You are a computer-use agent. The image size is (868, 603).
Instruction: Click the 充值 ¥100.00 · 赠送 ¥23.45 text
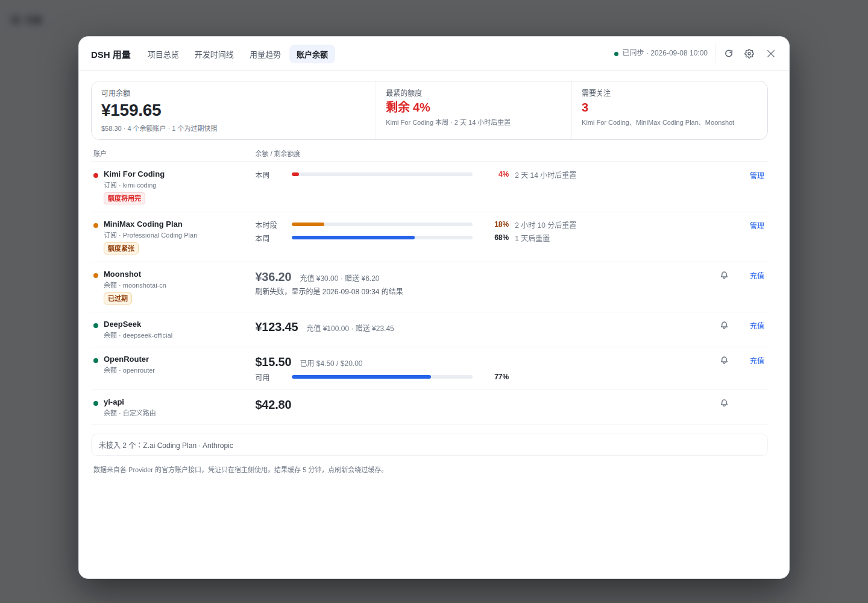coord(350,329)
